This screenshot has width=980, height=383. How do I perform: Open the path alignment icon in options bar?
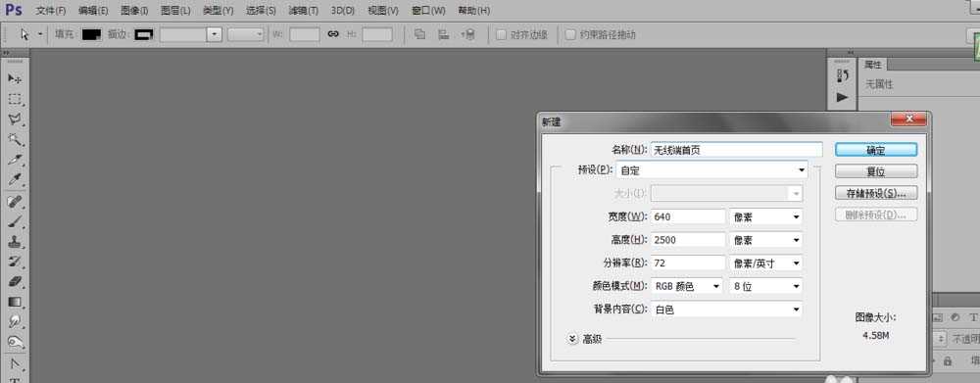(x=443, y=34)
